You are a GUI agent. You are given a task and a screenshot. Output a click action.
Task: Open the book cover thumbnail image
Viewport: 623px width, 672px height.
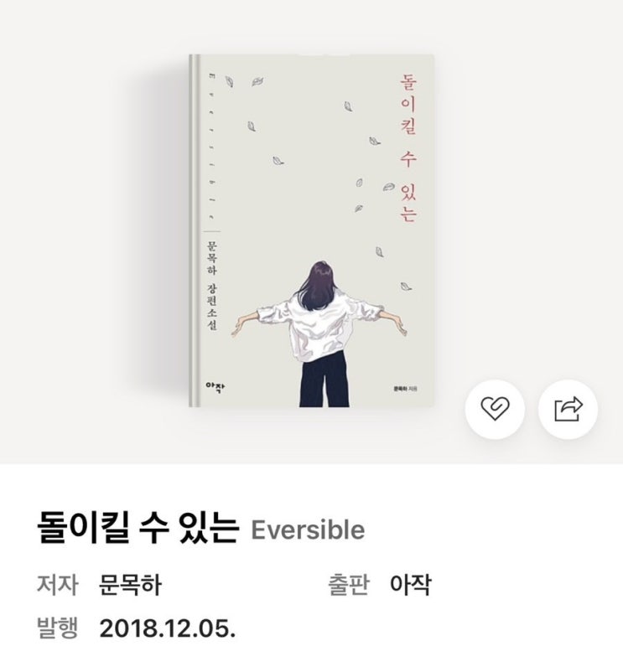click(x=312, y=230)
